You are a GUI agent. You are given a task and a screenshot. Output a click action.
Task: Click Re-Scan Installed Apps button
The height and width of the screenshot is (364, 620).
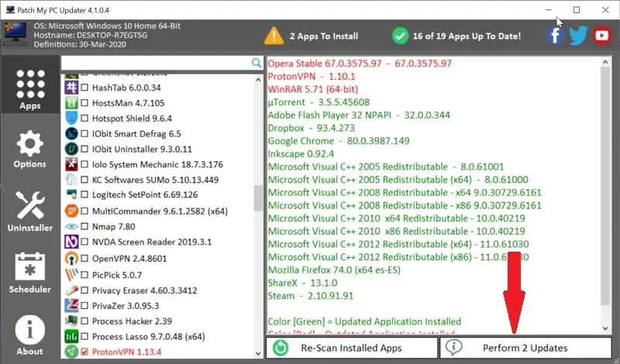pyautogui.click(x=352, y=348)
